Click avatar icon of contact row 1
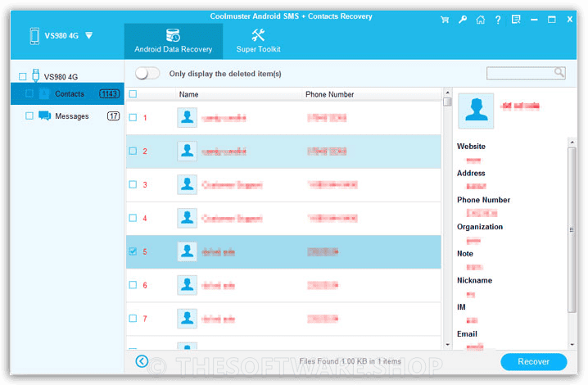This screenshot has width=588, height=385. [x=187, y=117]
